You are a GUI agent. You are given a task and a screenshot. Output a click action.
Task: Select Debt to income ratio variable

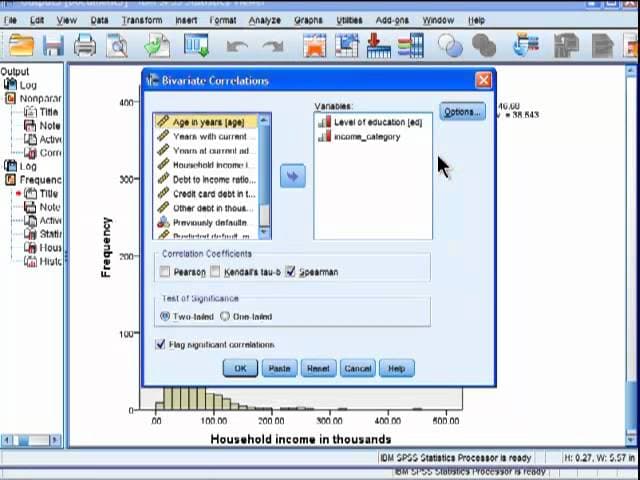206,180
